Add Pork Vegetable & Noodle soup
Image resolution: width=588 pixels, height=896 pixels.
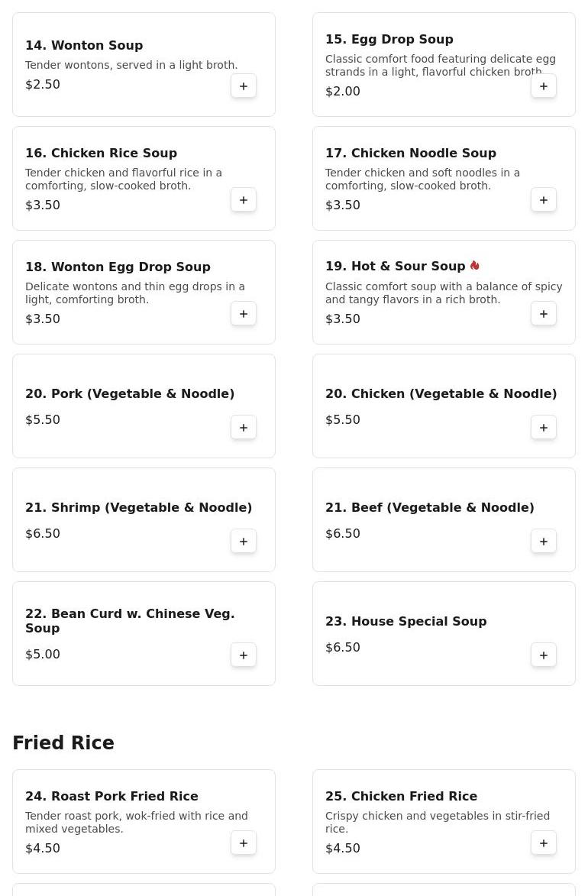[x=244, y=428]
